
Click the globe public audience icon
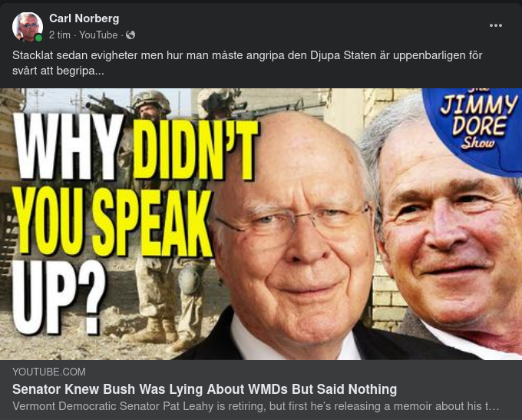130,35
